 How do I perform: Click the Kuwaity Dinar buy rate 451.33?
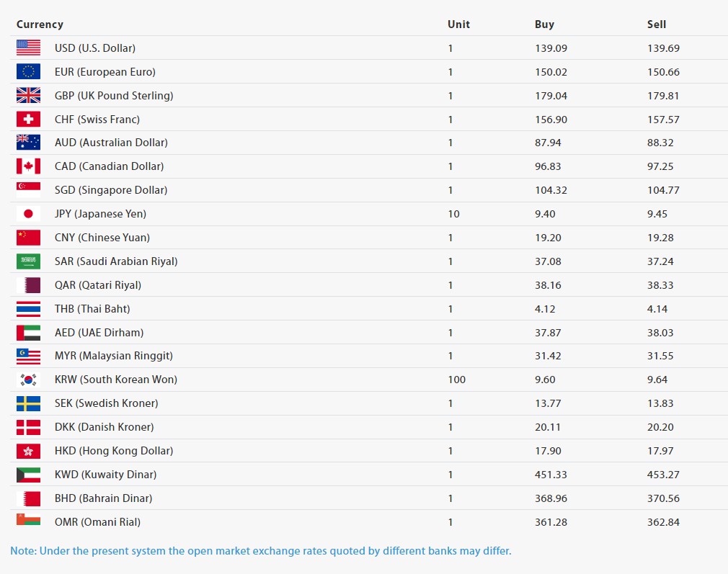550,475
